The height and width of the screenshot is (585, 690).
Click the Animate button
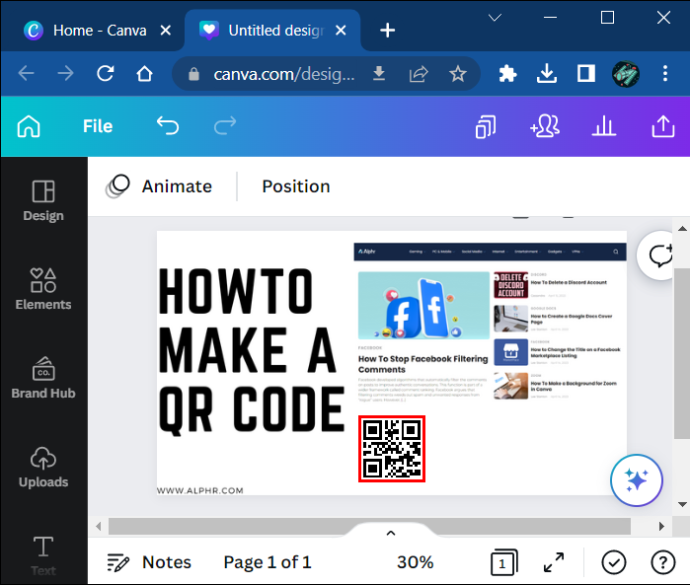coord(159,187)
